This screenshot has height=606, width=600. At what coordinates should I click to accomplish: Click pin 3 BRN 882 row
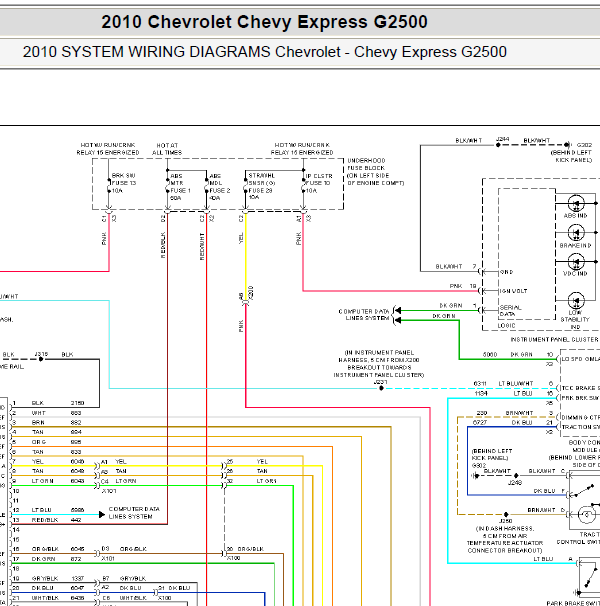click(x=47, y=423)
